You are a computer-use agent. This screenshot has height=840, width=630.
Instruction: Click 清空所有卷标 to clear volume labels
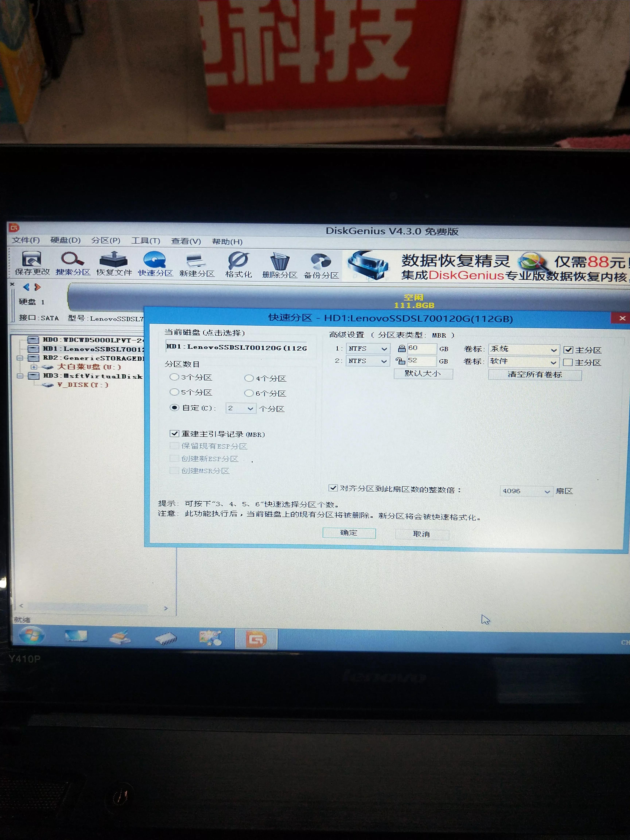[x=535, y=375]
